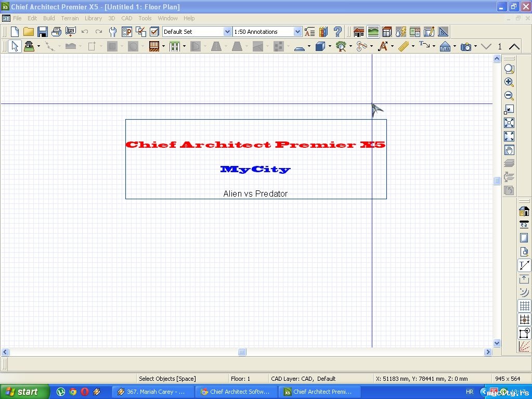Open Text Styles with the A-lines icon

[309, 32]
